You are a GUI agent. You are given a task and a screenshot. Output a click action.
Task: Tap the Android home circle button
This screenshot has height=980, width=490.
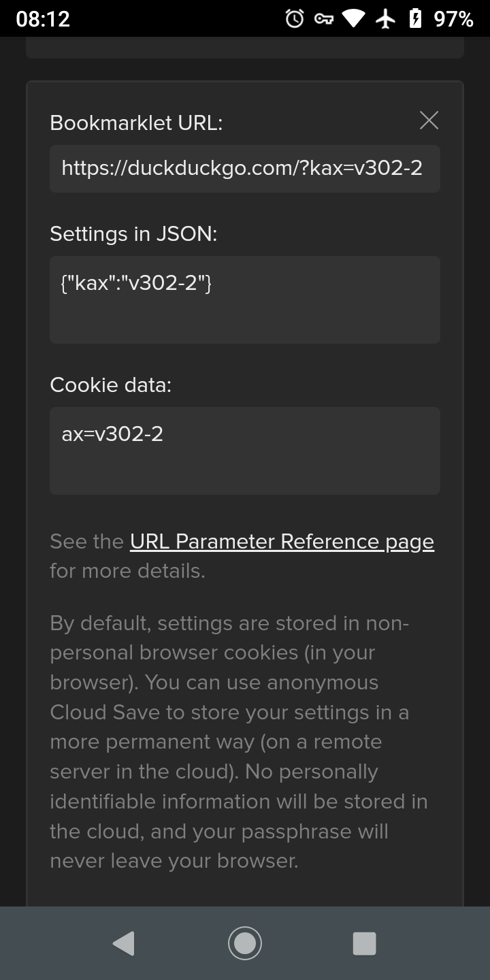click(x=245, y=943)
